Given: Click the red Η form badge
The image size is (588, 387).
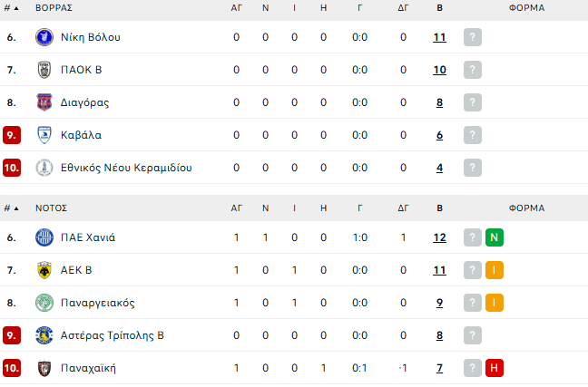Looking at the screenshot, I should tap(495, 368).
